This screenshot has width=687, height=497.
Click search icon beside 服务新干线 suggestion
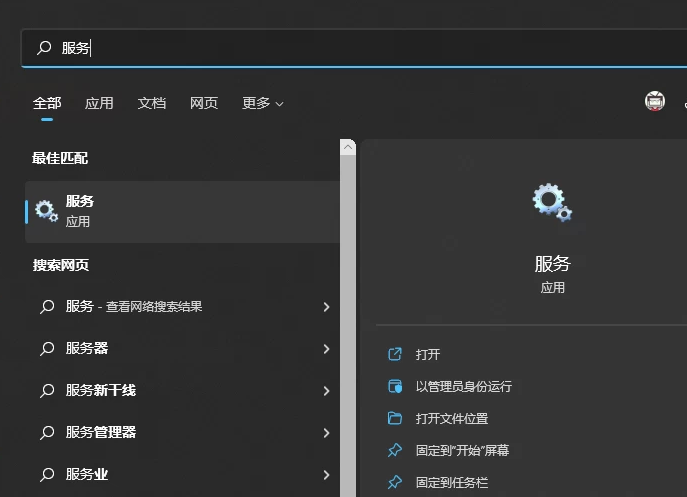tap(47, 390)
